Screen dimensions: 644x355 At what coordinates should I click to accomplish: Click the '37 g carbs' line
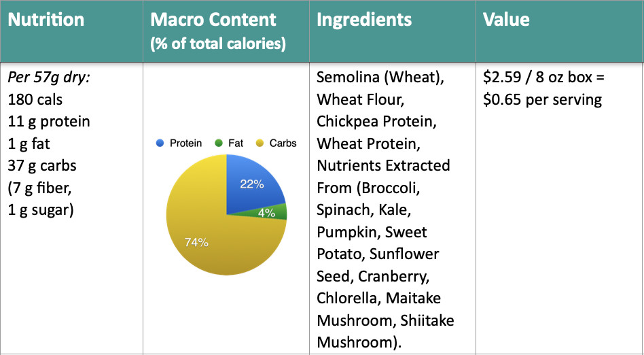42,166
